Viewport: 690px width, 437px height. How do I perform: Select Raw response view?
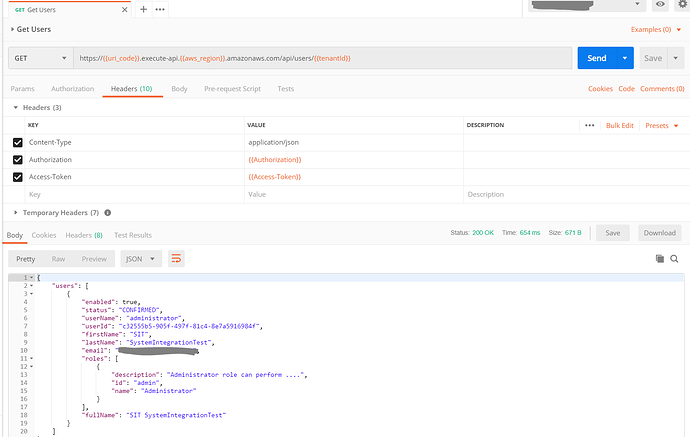tap(58, 259)
